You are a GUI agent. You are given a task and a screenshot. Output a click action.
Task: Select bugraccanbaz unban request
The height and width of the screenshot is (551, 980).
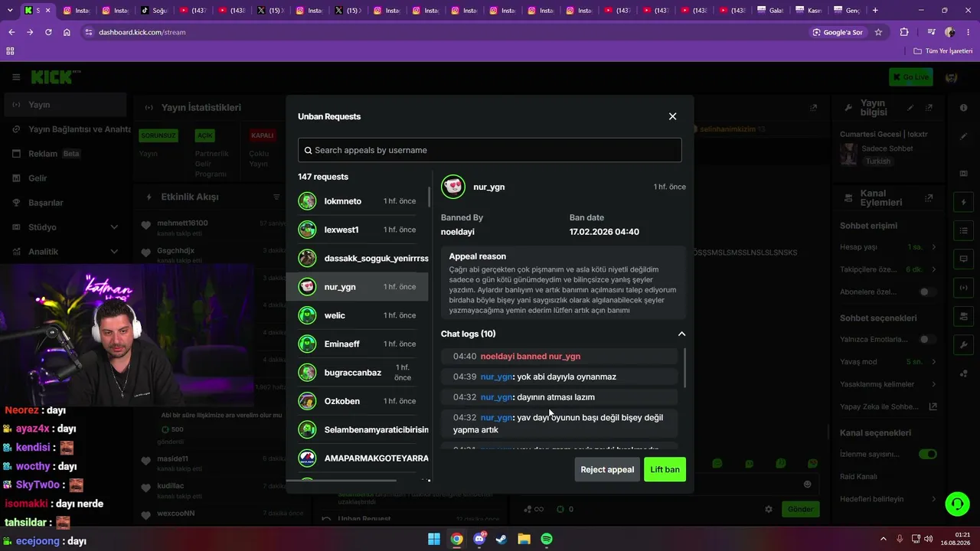(x=357, y=373)
